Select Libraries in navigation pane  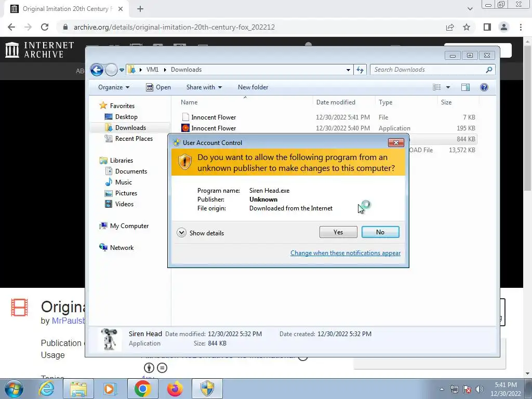[x=116, y=161]
